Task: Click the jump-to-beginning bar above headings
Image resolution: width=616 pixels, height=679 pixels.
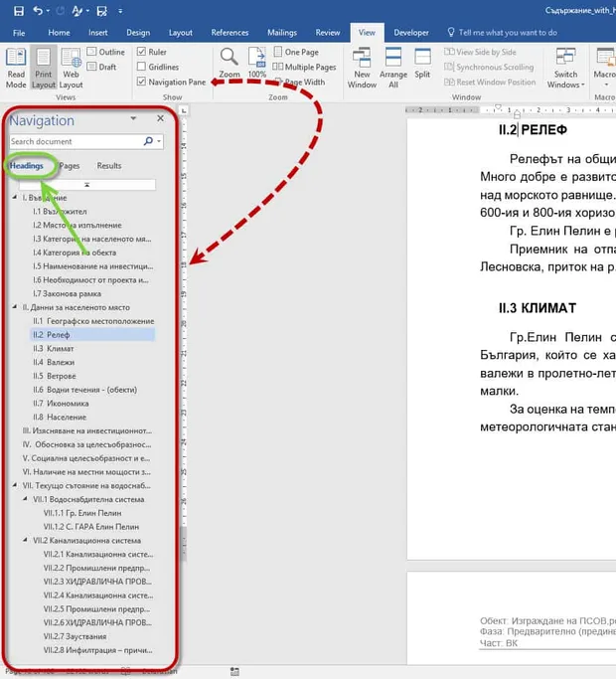Action: tap(87, 185)
